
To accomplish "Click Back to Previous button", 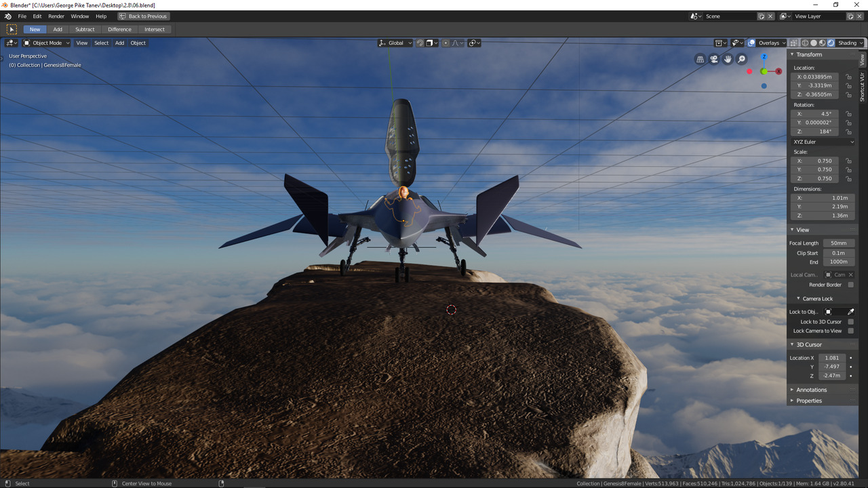I will coord(144,16).
